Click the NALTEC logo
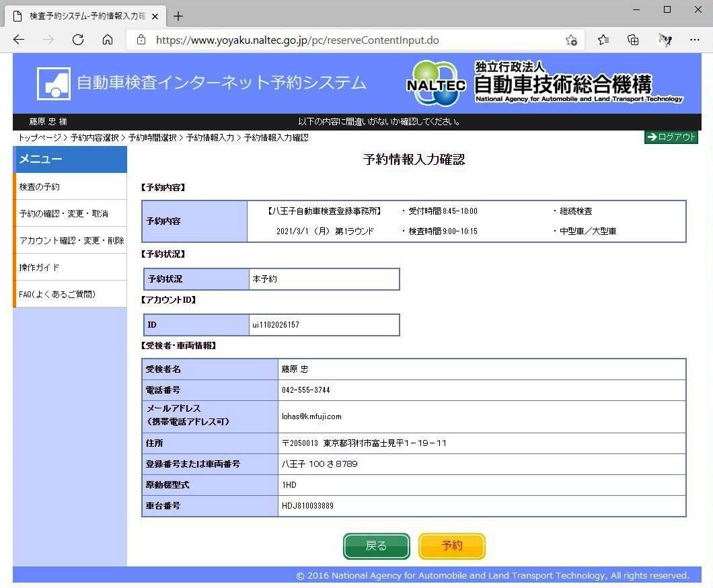This screenshot has height=588, width=713. (436, 83)
